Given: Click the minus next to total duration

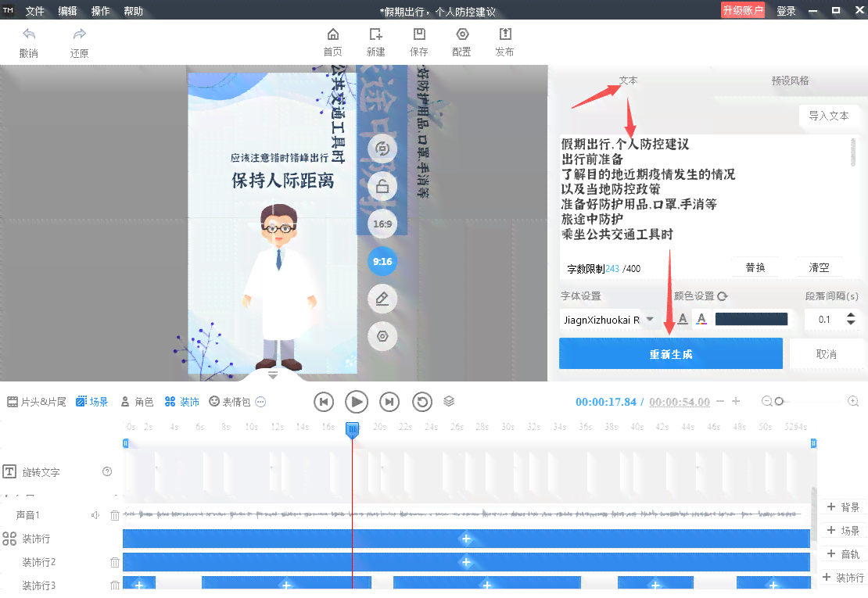Looking at the screenshot, I should (720, 401).
